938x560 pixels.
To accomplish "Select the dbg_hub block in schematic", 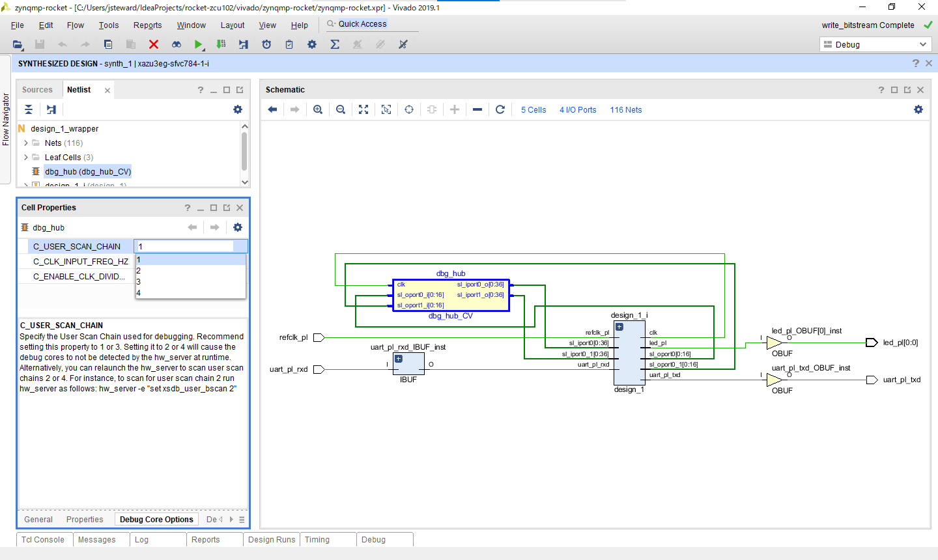I will pyautogui.click(x=451, y=295).
